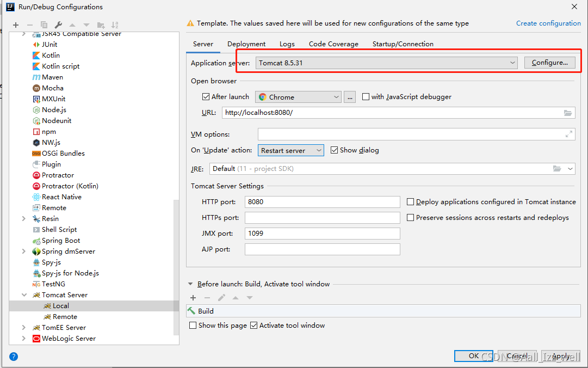
Task: Select Remote under Tomcat Server
Action: 65,317
